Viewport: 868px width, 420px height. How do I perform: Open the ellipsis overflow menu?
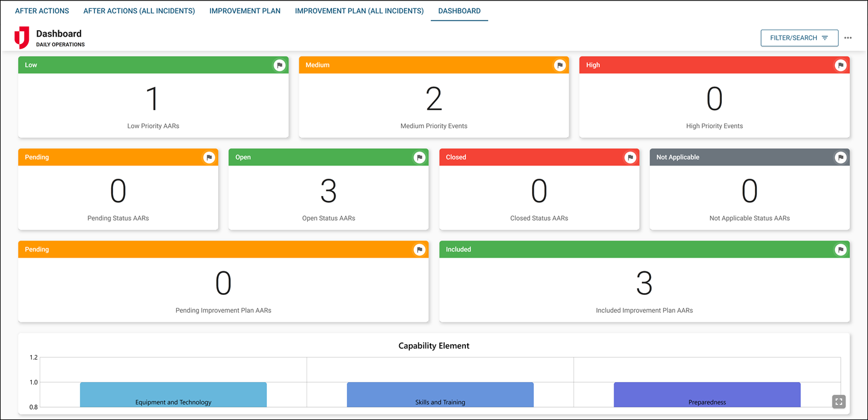848,37
